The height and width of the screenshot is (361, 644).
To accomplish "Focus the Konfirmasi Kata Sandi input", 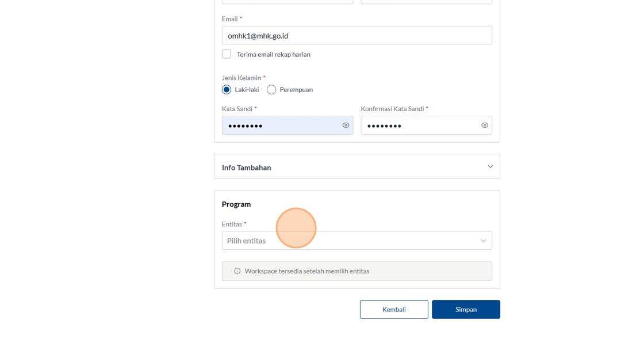I will (x=420, y=126).
